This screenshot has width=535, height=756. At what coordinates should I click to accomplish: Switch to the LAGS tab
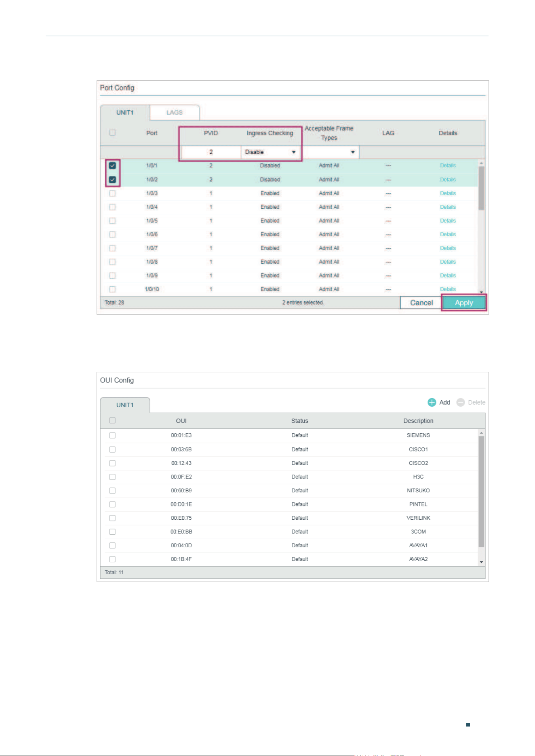(x=175, y=113)
